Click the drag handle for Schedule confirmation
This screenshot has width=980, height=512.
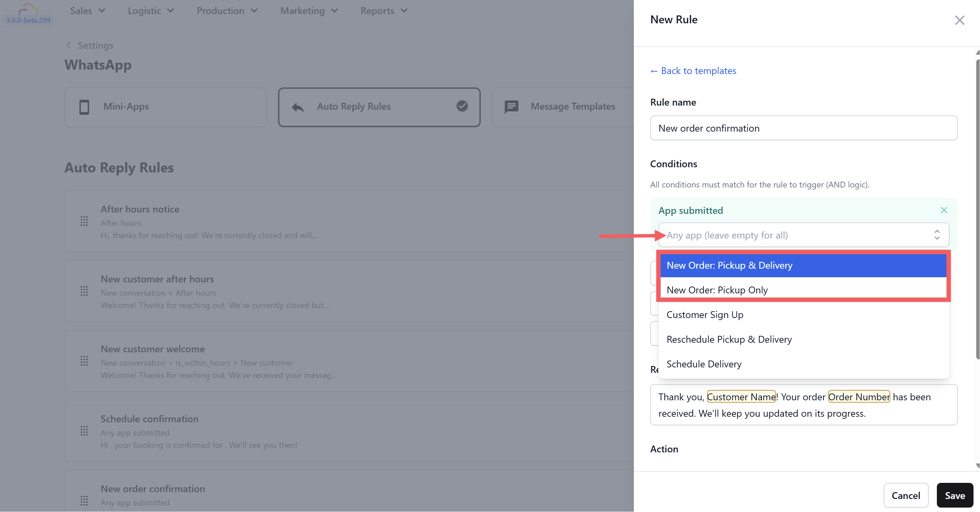(85, 431)
